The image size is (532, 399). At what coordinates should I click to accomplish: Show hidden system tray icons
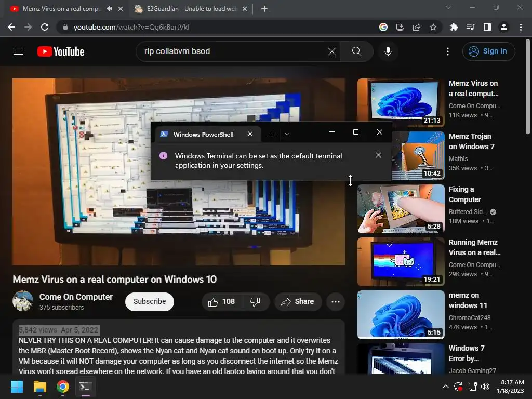pos(446,387)
